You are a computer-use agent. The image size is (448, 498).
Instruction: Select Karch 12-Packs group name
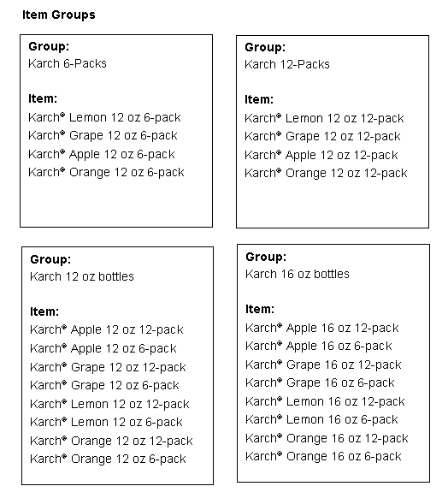coord(287,64)
